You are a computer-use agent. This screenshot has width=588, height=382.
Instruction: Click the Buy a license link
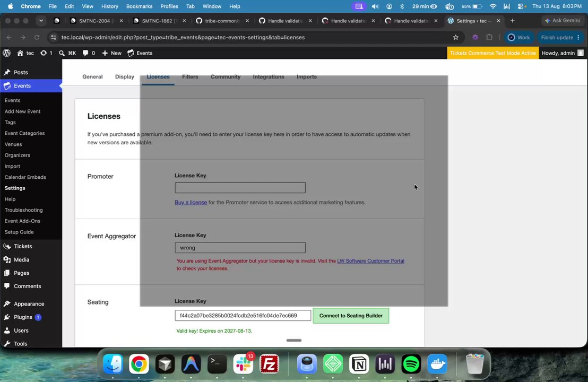coord(191,203)
